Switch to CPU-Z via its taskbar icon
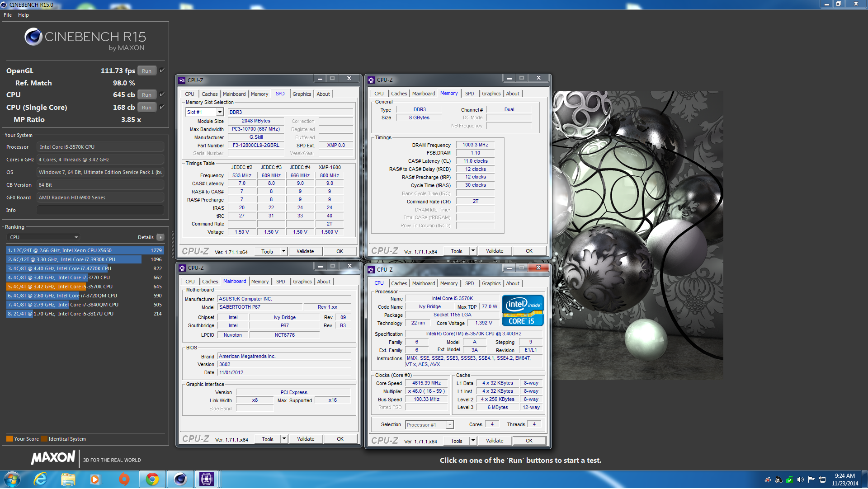Screen dimensions: 868x489 207,479
